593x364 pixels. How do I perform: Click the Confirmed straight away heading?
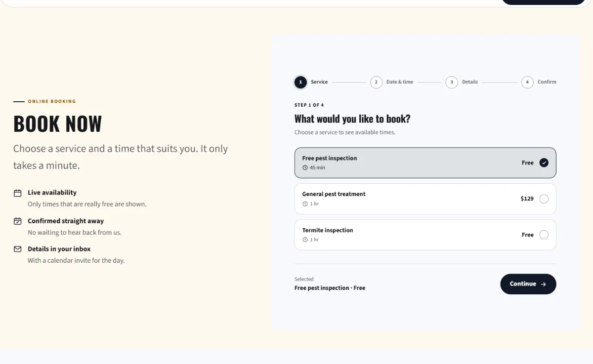point(66,221)
